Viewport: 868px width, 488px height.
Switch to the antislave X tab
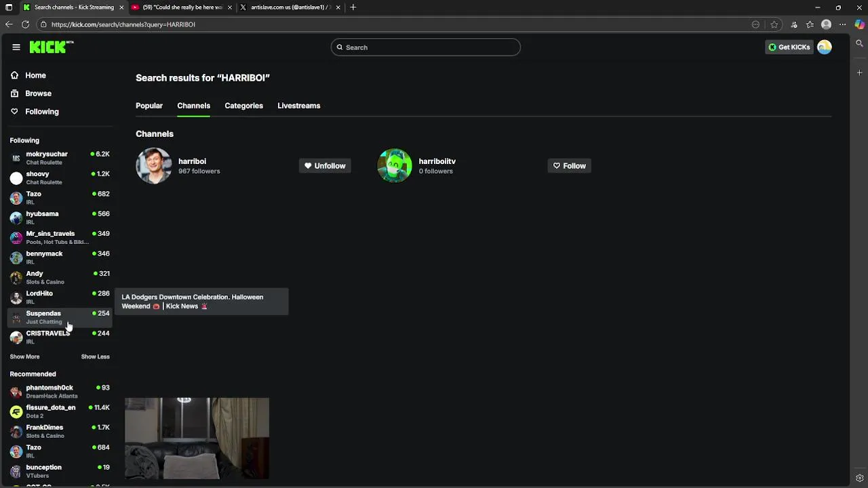290,7
